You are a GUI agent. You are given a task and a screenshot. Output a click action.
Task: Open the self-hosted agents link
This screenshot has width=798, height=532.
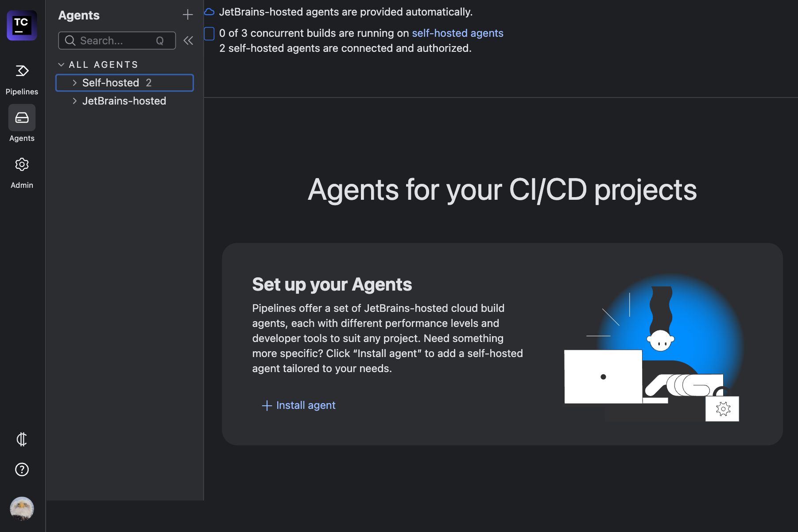pos(457,33)
